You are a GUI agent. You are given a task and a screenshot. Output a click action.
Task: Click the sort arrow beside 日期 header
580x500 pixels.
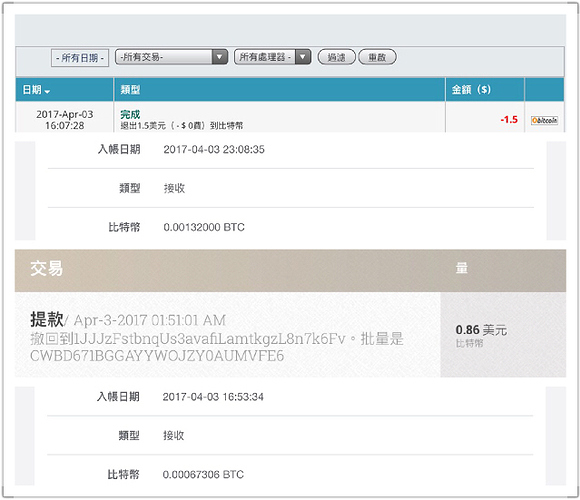(47, 91)
